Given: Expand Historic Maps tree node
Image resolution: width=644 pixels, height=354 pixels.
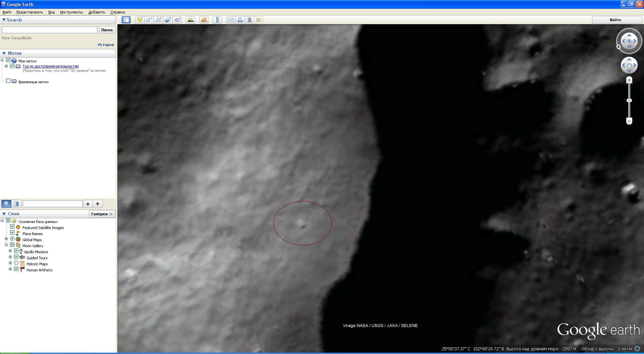Looking at the screenshot, I should point(10,263).
